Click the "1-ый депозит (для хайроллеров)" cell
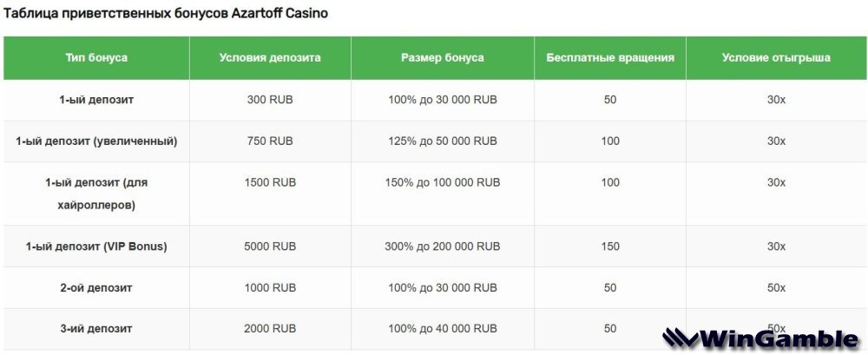The width and height of the screenshot is (868, 355). click(96, 194)
